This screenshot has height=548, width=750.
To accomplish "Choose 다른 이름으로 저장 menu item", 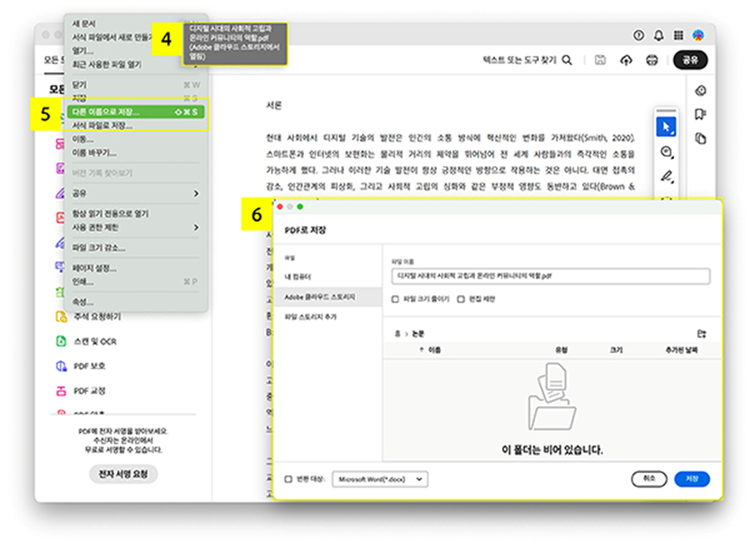I will (x=136, y=112).
